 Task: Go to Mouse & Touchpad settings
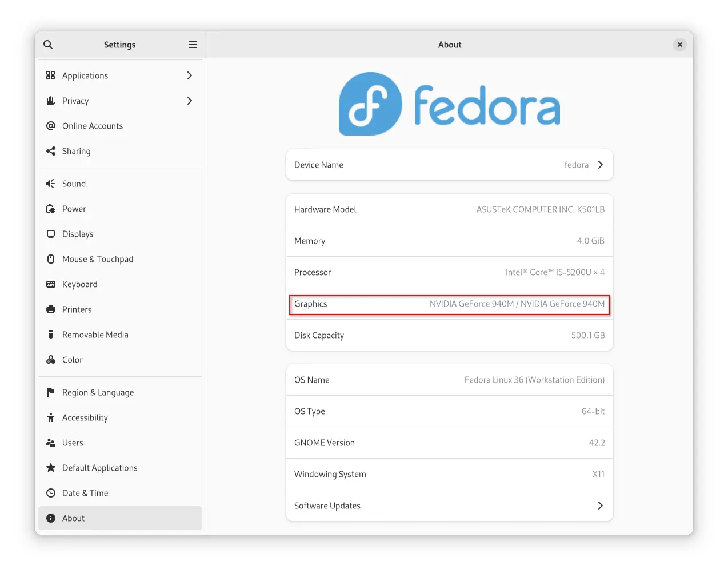coord(98,259)
